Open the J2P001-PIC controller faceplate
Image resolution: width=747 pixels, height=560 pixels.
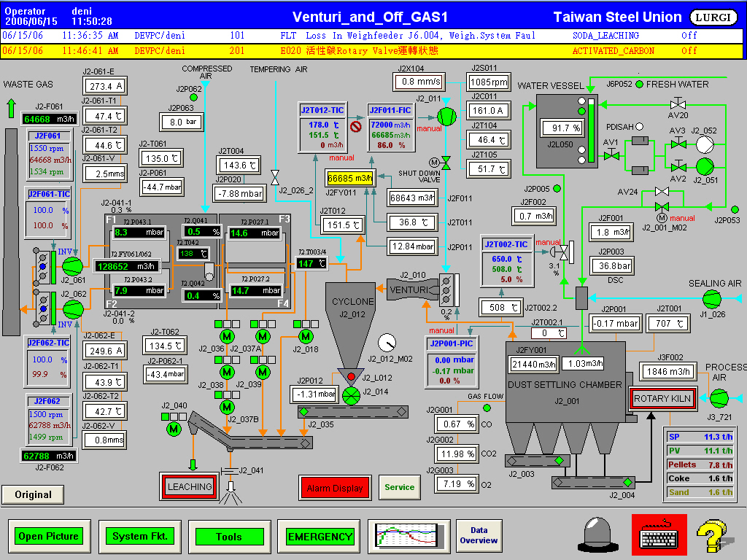(x=452, y=363)
